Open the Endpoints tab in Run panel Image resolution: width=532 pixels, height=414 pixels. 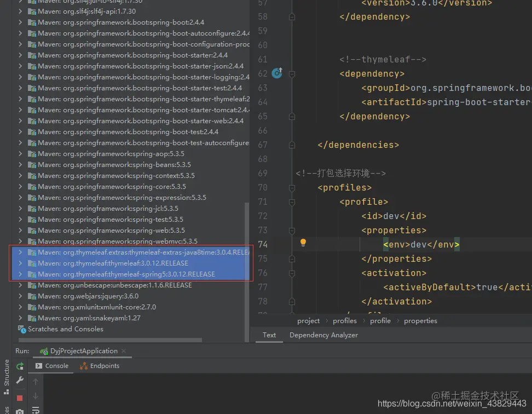tap(100, 366)
